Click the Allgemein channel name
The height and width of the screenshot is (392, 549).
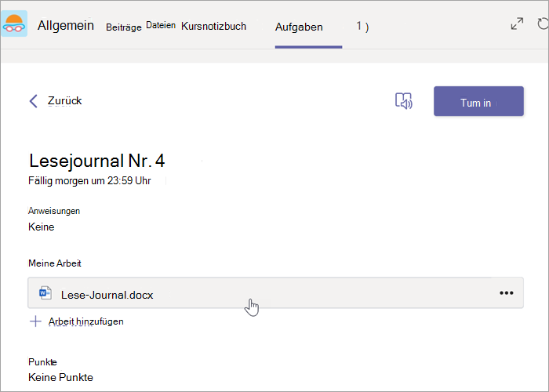pyautogui.click(x=66, y=25)
